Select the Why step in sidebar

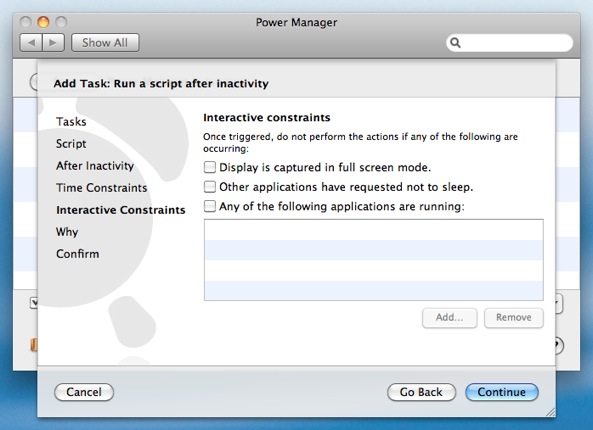(x=67, y=232)
